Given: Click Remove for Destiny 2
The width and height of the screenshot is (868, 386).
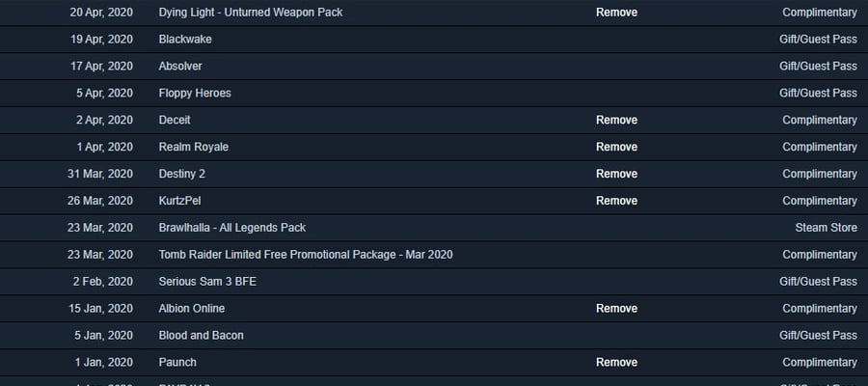Looking at the screenshot, I should click(616, 174).
